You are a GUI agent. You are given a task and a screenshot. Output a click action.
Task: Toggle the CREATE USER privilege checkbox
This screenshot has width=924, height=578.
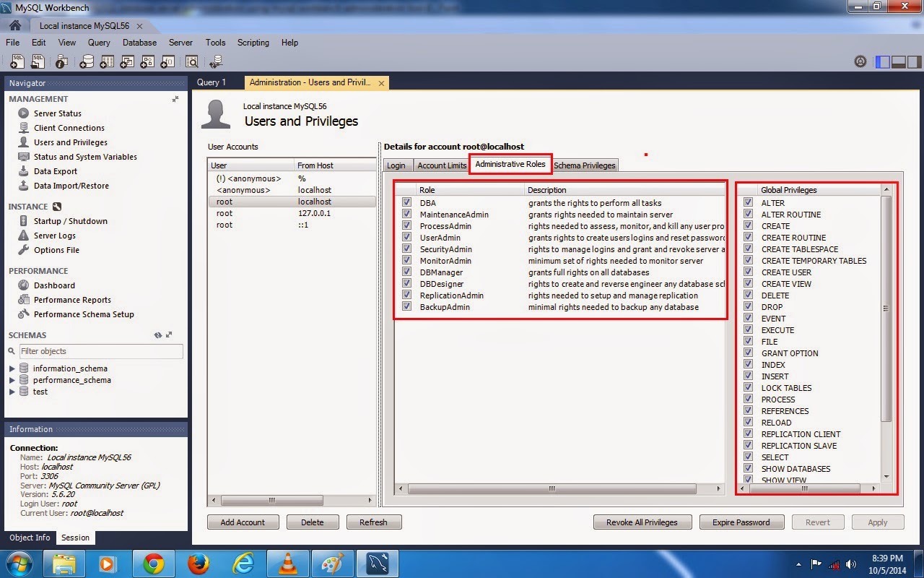pyautogui.click(x=749, y=272)
